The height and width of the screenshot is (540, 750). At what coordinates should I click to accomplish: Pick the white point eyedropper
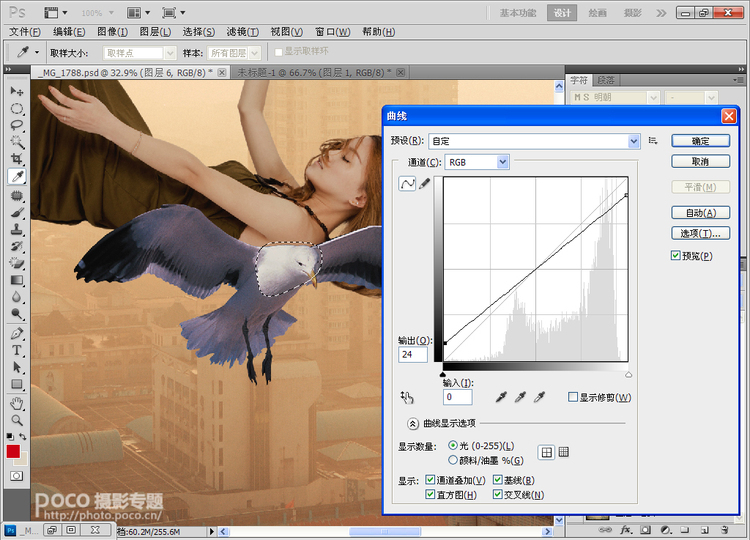tap(539, 397)
